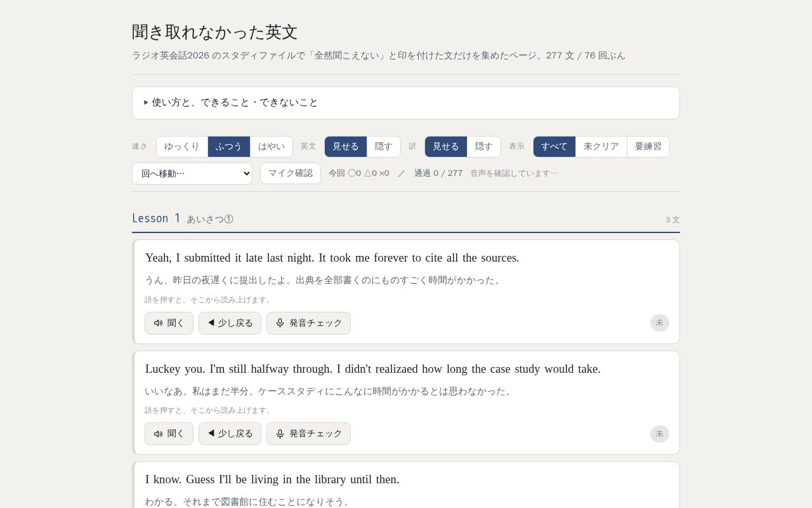Viewport: 812px width, 508px height.
Task: Click the '3 文' count beside Lesson 1
Action: coord(672,220)
